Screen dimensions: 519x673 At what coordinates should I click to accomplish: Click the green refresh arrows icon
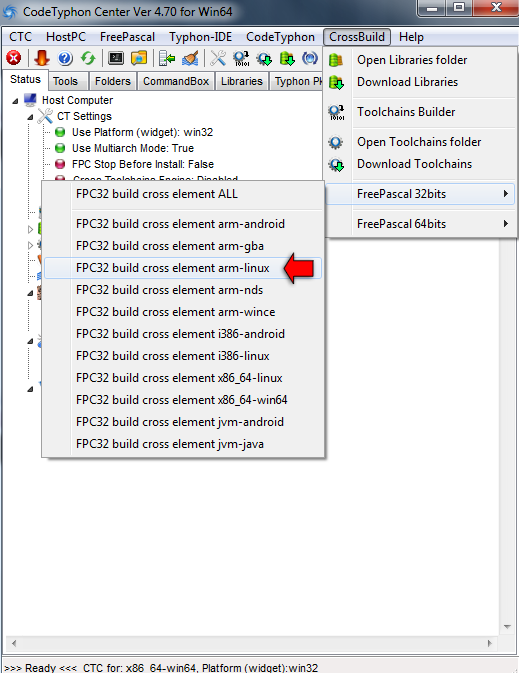tap(88, 58)
